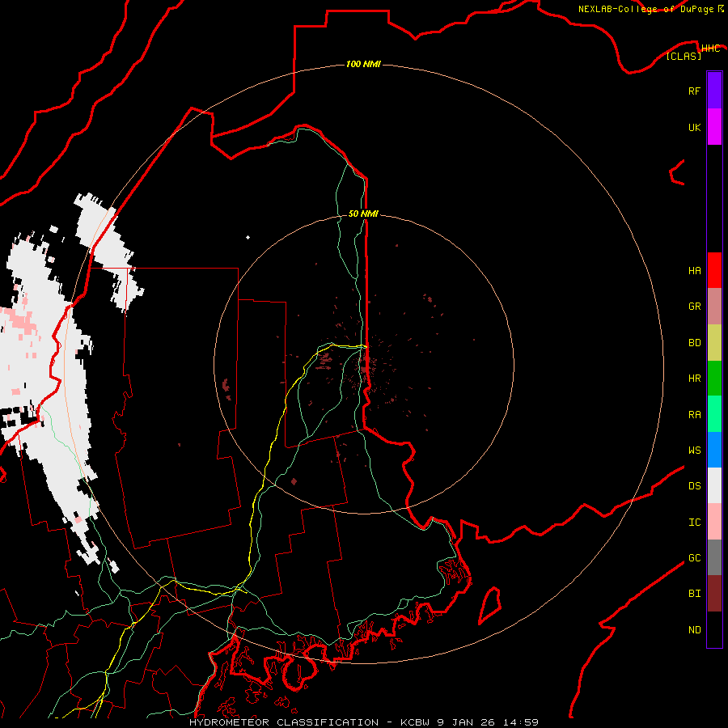Click the UK legend label
Viewport: 728px width, 728px height.
coord(694,127)
